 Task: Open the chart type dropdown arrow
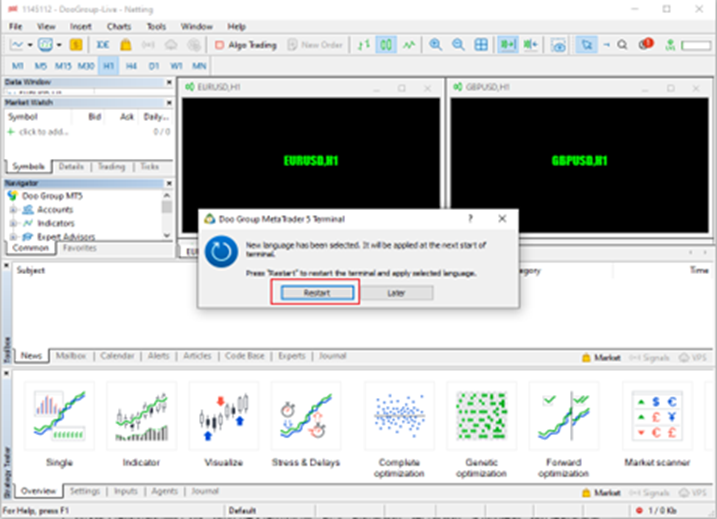pyautogui.click(x=30, y=45)
